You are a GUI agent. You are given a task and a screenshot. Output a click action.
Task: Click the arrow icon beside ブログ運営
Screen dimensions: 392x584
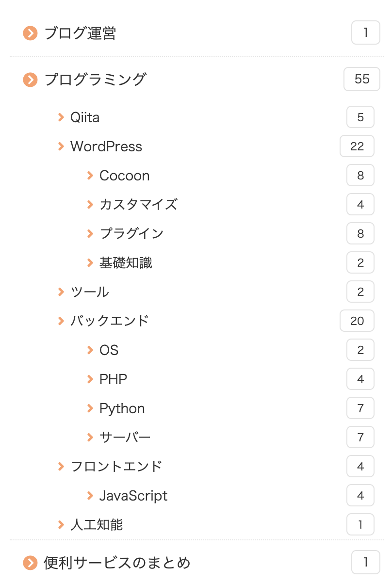point(30,32)
